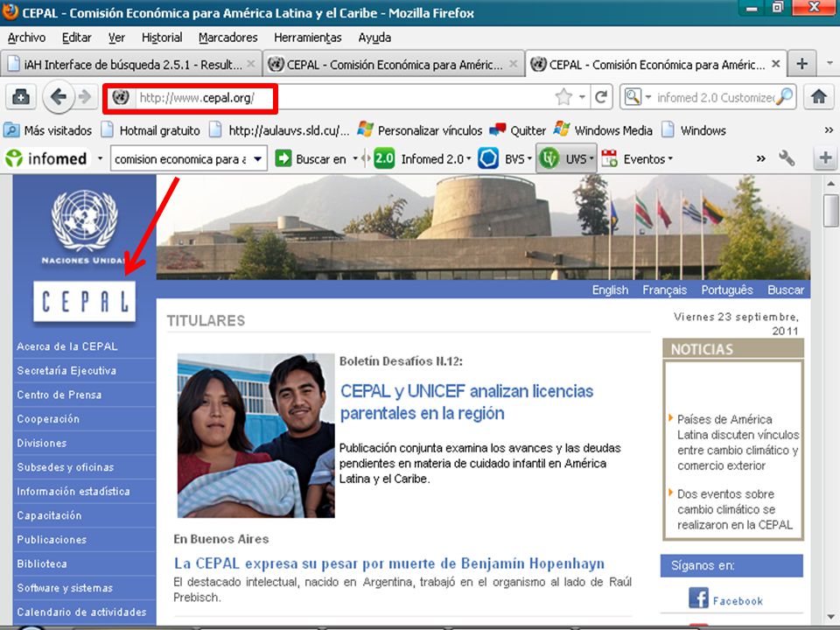
Task: Switch to the middle CEPAL tab
Action: point(394,64)
